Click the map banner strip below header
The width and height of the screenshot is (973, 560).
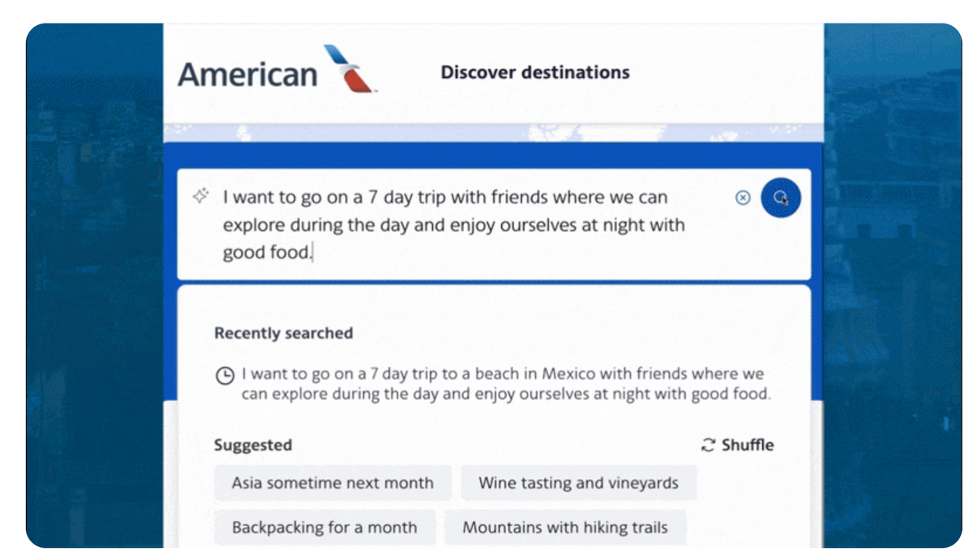tap(493, 132)
